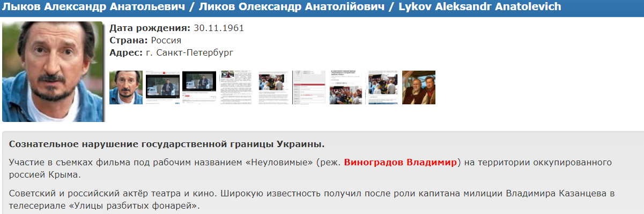Open the third thumbnail with video player
The height and width of the screenshot is (214, 644).
coord(199,87)
